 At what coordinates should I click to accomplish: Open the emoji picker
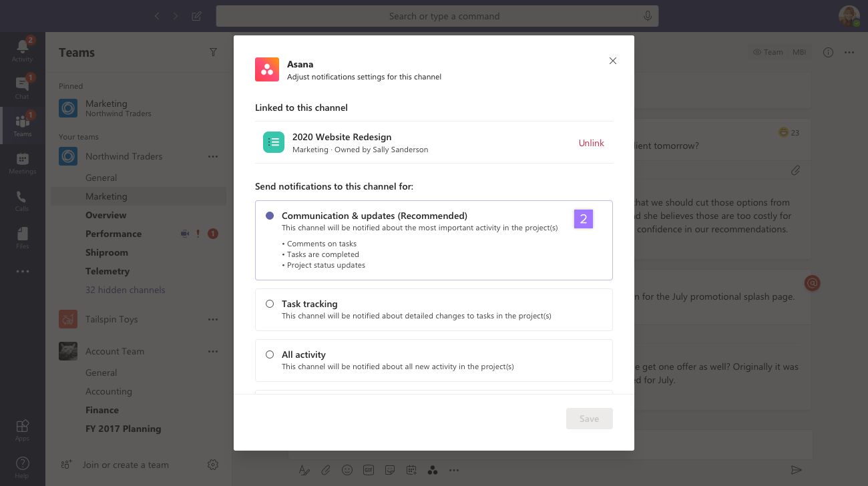click(x=347, y=470)
